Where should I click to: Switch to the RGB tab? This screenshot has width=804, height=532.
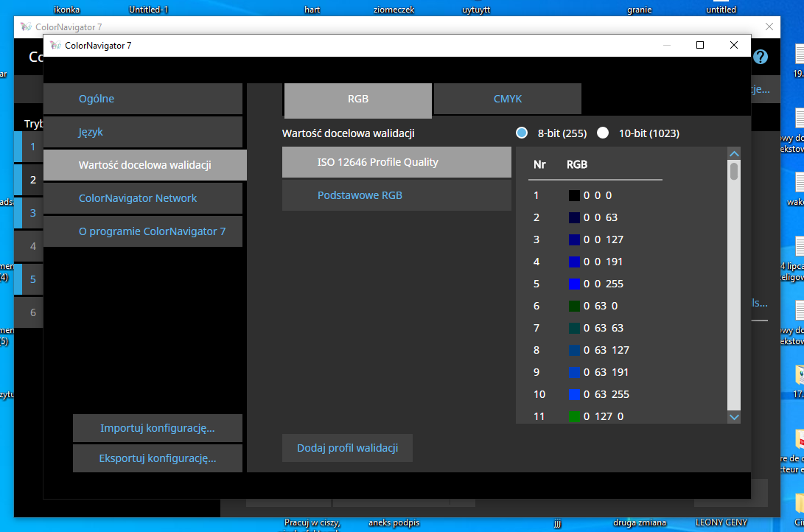coord(358,99)
